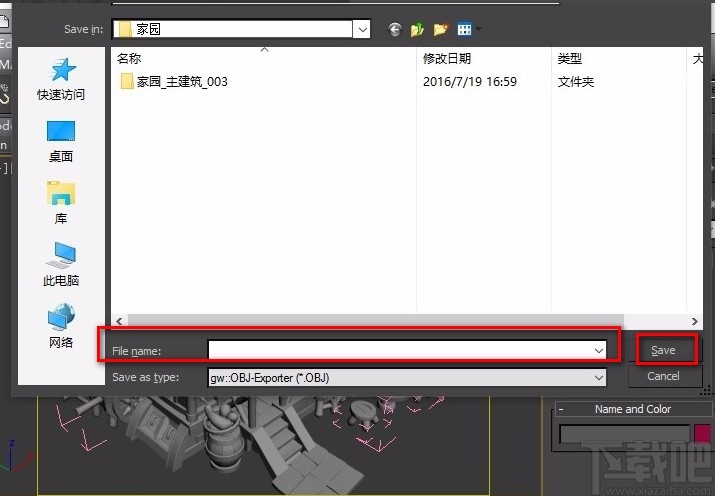Click the Cancel button
The image size is (715, 496).
pyautogui.click(x=663, y=376)
